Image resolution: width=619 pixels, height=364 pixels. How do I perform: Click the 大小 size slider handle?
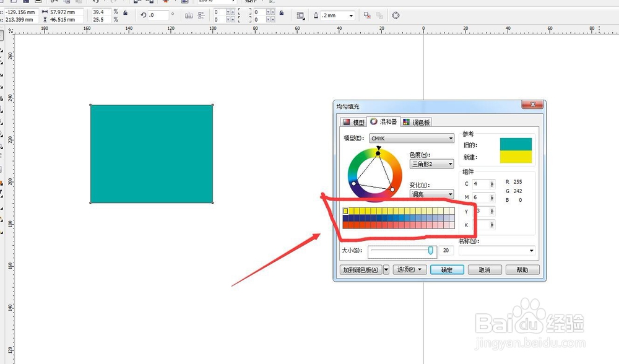[x=431, y=250]
